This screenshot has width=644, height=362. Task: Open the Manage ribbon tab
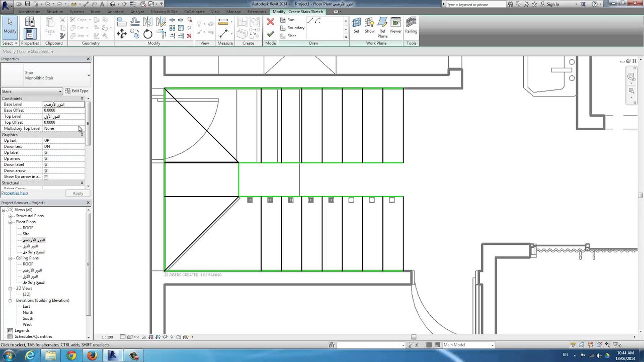(x=233, y=12)
